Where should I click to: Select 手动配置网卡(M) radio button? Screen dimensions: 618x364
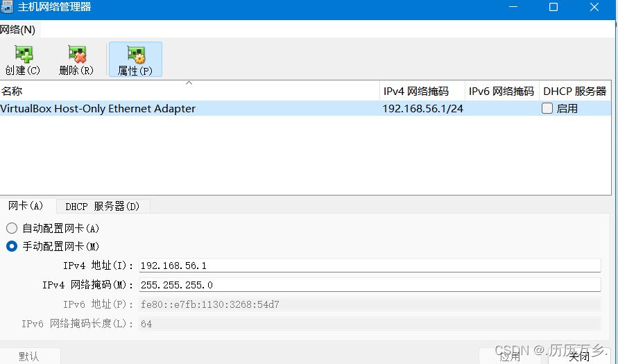click(12, 247)
